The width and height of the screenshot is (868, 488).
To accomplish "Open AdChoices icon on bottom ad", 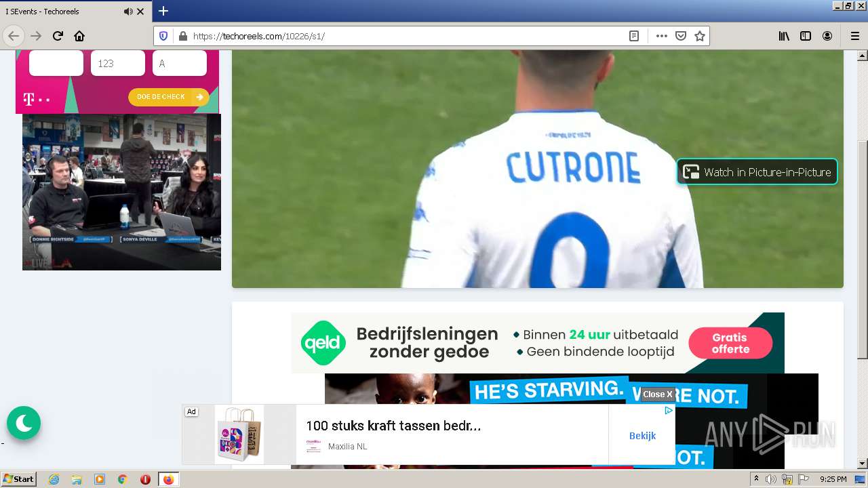I will tap(669, 410).
